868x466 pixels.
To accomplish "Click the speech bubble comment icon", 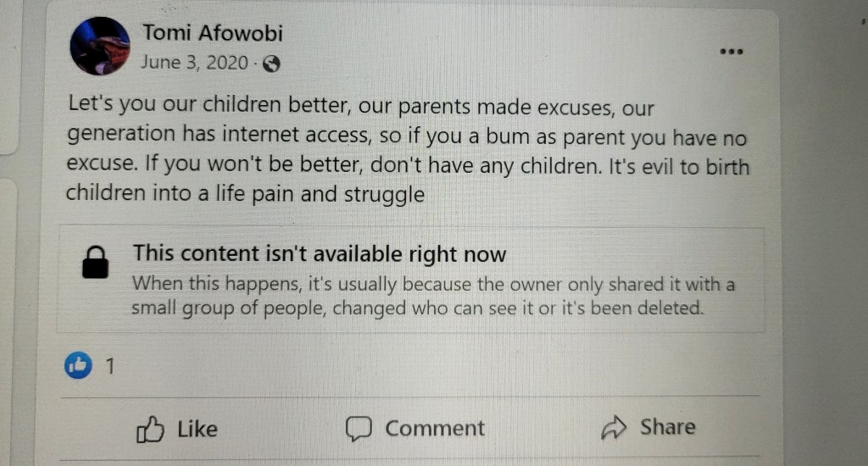I will pos(359,429).
